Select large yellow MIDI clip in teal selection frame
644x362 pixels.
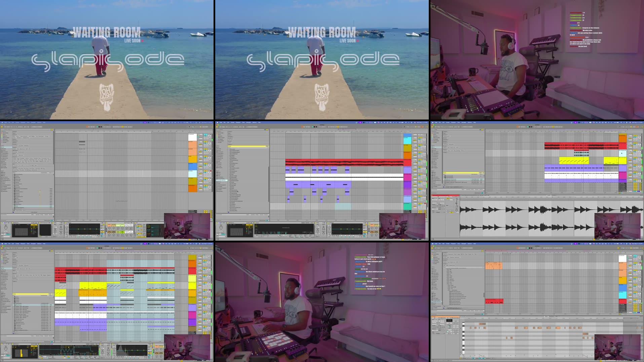(93, 286)
